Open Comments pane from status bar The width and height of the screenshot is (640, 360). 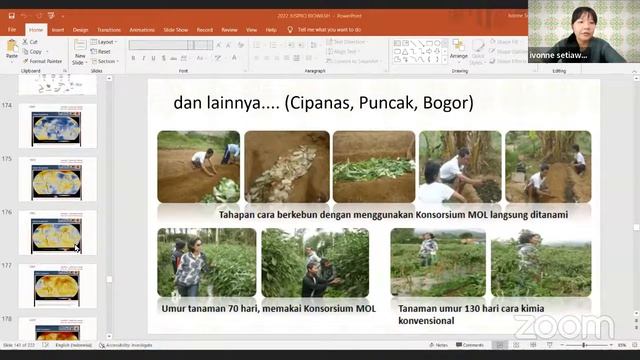point(470,345)
